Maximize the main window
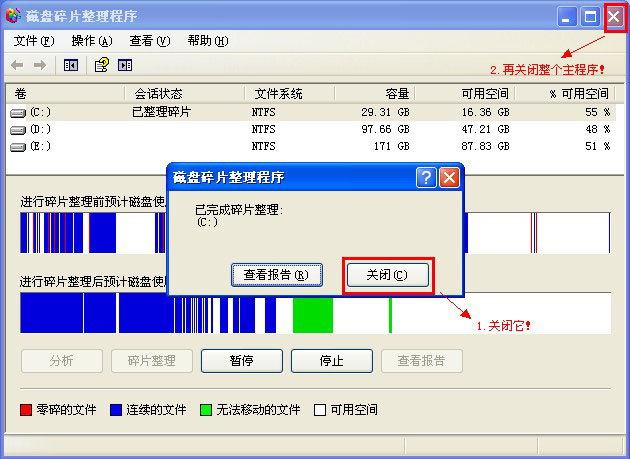630x459 pixels. pos(590,17)
